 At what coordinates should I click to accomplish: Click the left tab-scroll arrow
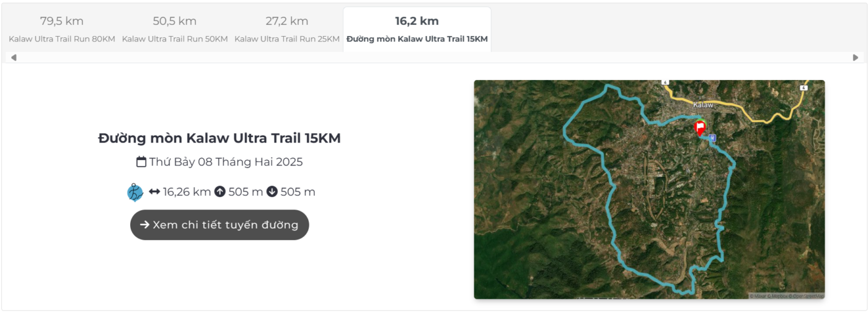point(14,58)
